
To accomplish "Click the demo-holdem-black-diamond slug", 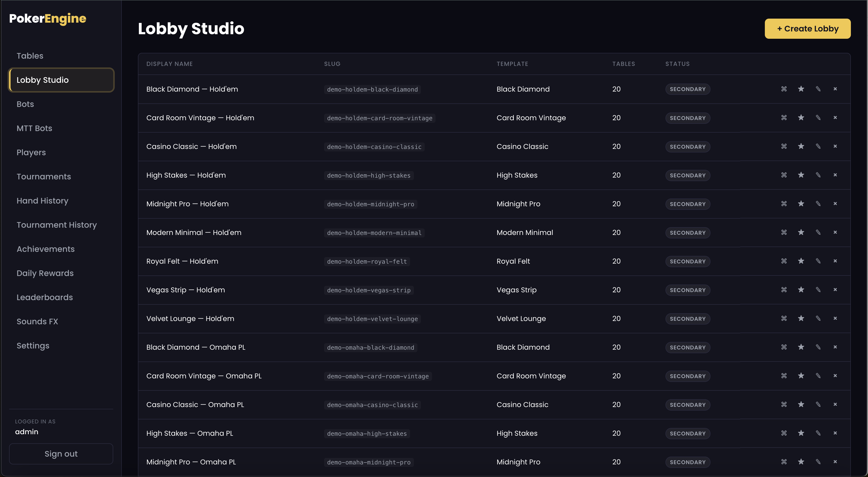I will click(372, 89).
